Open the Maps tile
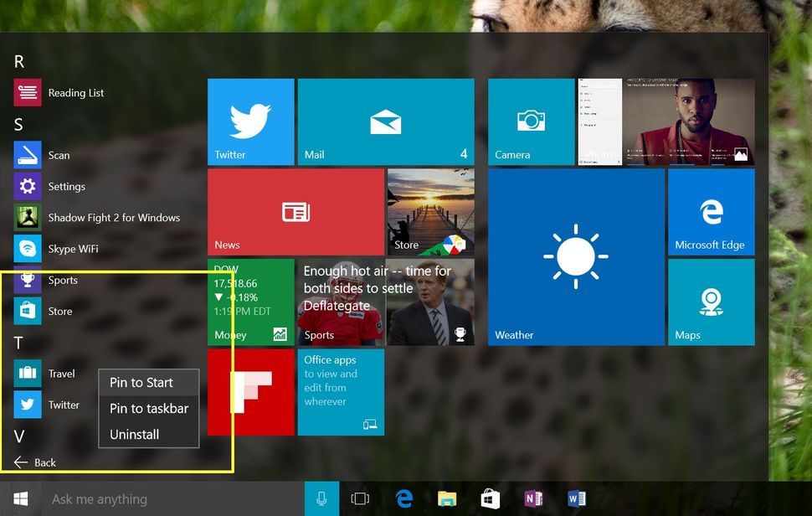 (711, 302)
